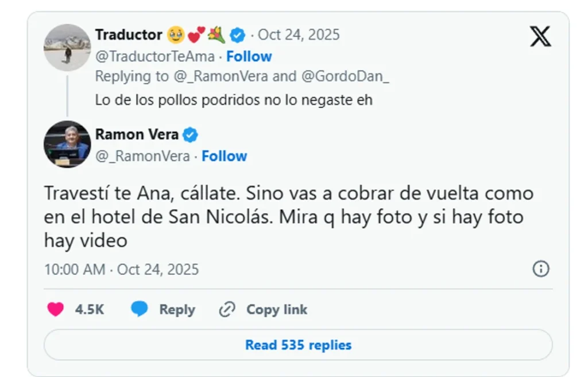The height and width of the screenshot is (377, 588).
Task: Click the blue reply bubble icon
Action: pos(140,310)
